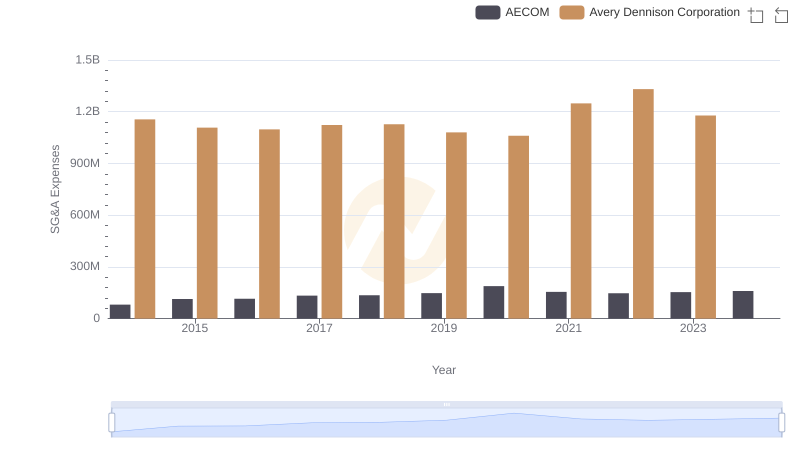Viewport: 800px width, 461px height.
Task: Click the SG&A Expenses axis title
Action: [x=55, y=189]
